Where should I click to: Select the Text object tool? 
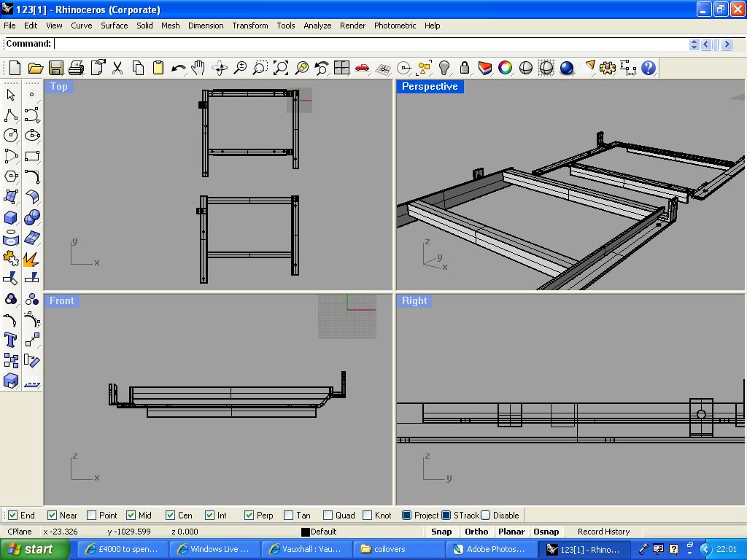tap(11, 340)
